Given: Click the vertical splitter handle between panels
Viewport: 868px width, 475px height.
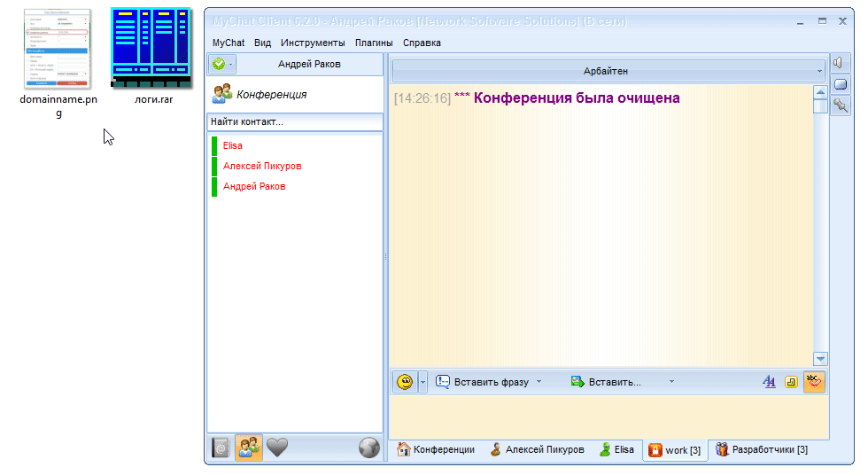Looking at the screenshot, I should tap(386, 256).
